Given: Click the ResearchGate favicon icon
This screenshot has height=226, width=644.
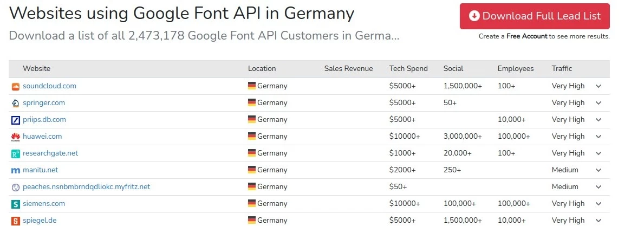Looking at the screenshot, I should click(x=15, y=153).
